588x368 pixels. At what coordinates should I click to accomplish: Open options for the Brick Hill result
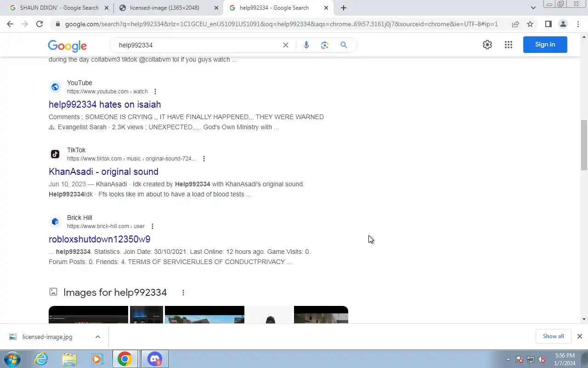153,226
